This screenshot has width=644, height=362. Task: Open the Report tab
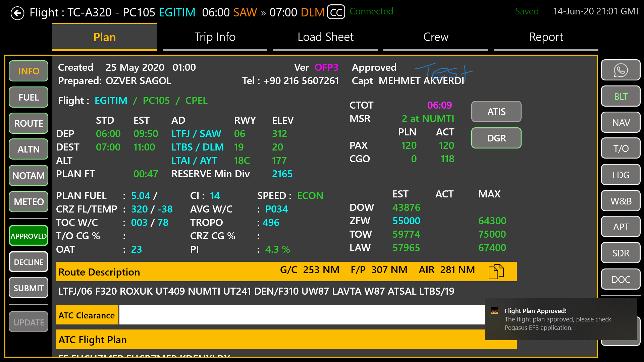[546, 37]
